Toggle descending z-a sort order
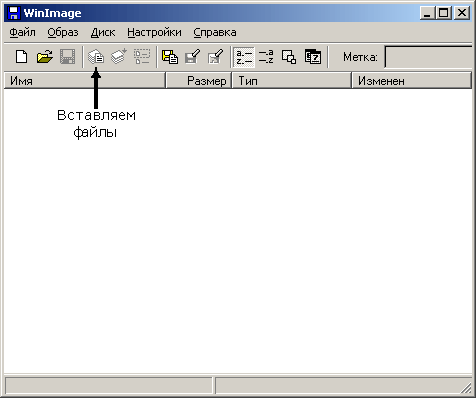 [x=266, y=57]
